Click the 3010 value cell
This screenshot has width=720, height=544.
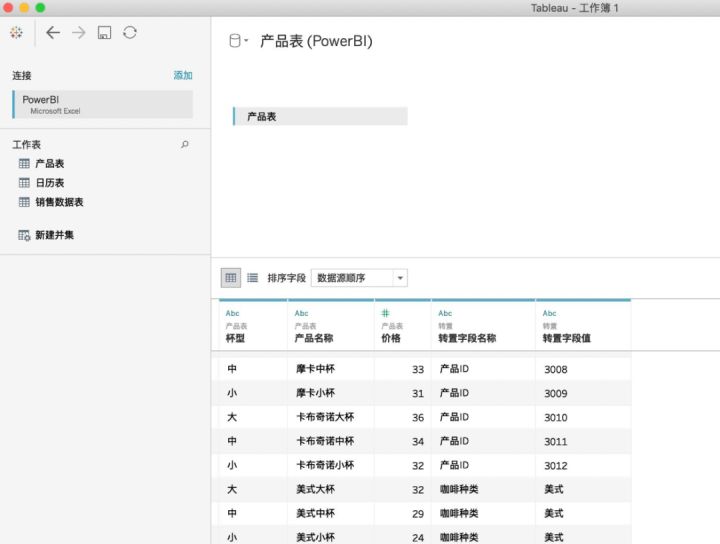[583, 417]
